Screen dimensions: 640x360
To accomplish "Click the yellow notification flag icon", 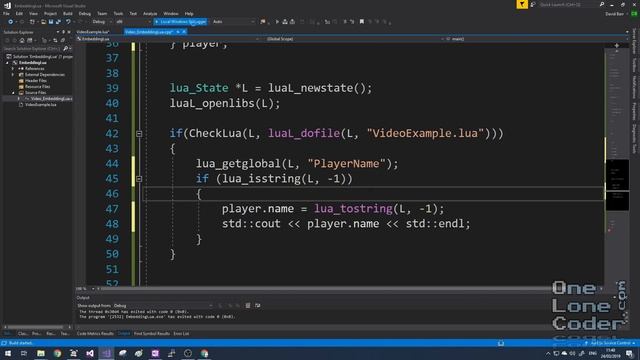I will 522,4.
